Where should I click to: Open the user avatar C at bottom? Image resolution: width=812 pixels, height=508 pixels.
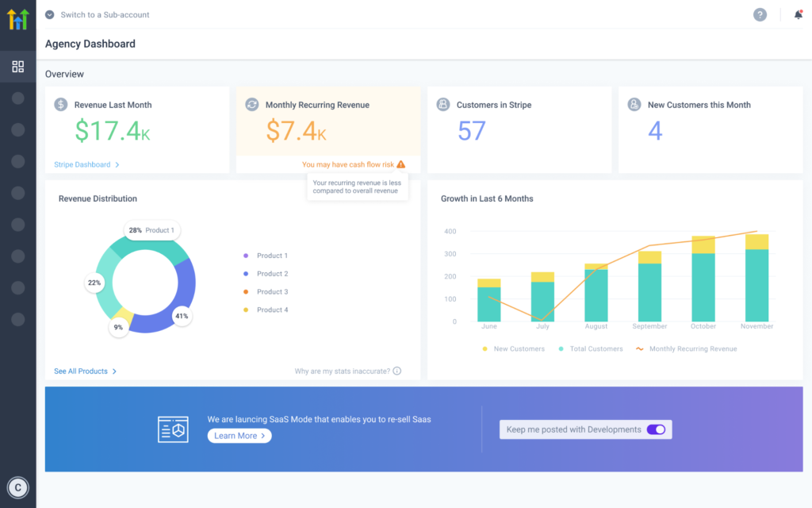[x=17, y=487]
